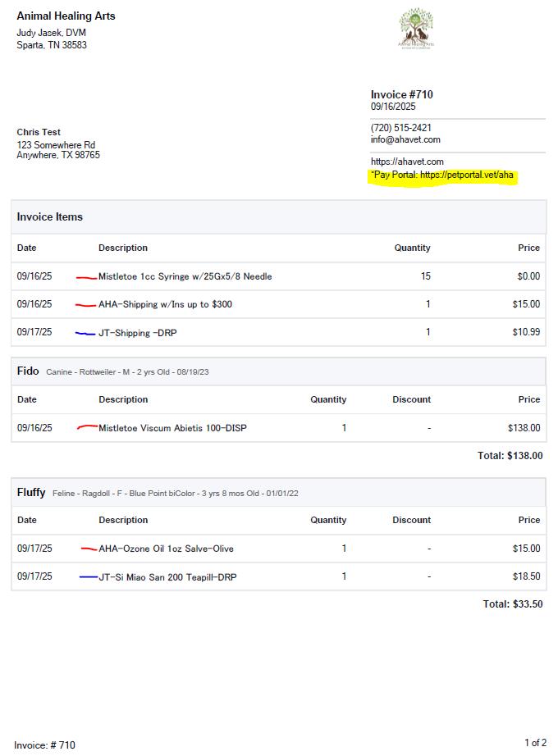Open the https://ahavet.com website link

407,162
